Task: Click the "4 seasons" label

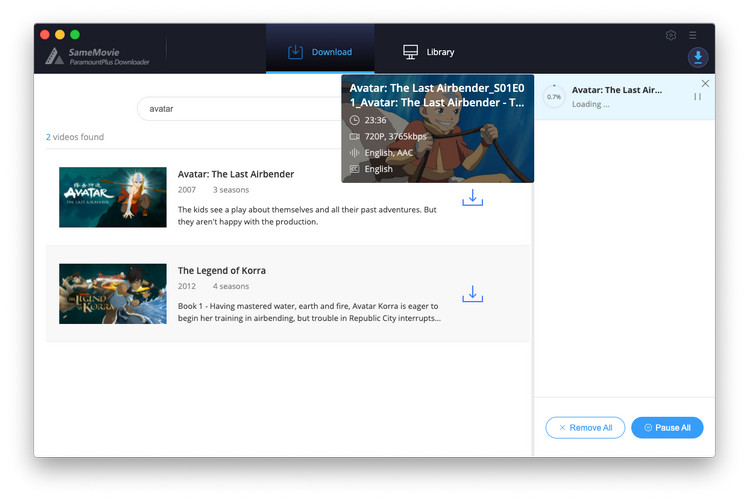Action: click(231, 287)
